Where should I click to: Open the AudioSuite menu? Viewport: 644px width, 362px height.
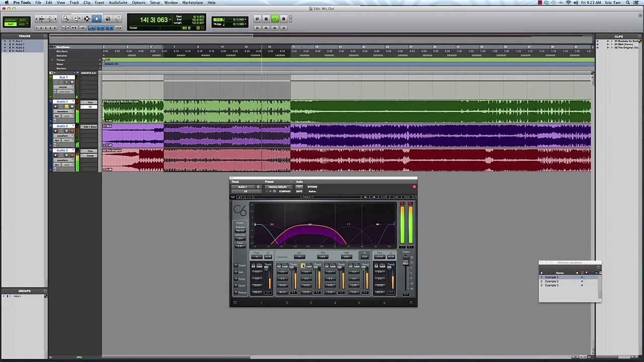[118, 3]
